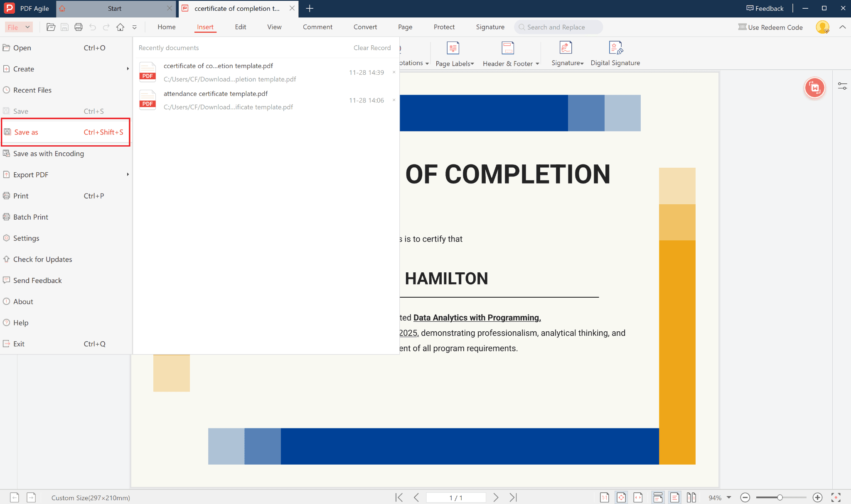
Task: Toggle two-page facing view
Action: click(691, 497)
